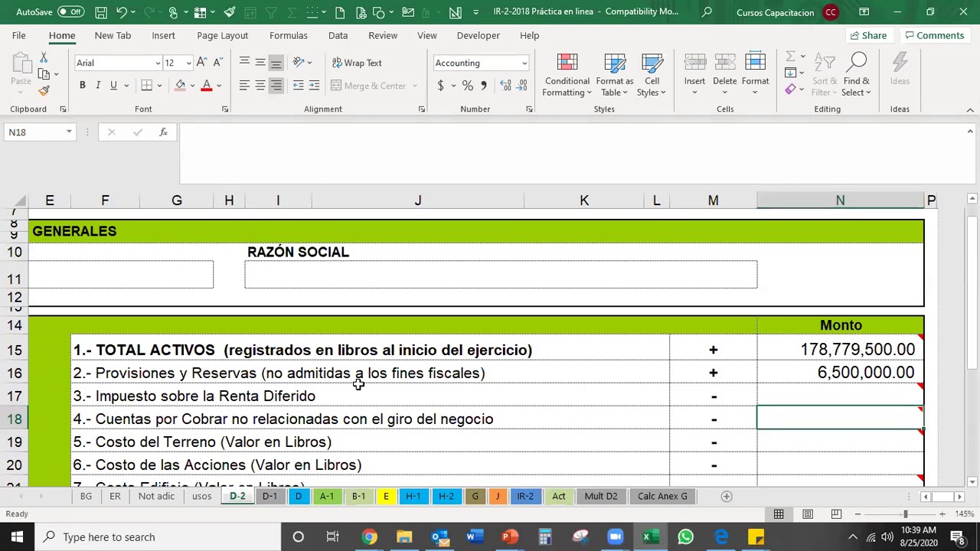This screenshot has height=551, width=980.
Task: Select the Calc Anex G sheet tab
Action: click(x=663, y=496)
